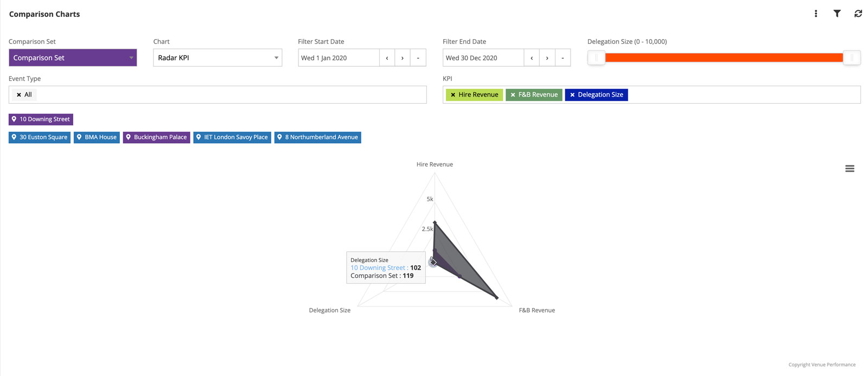Remove the Hire Revenue KPI tag

pos(453,95)
